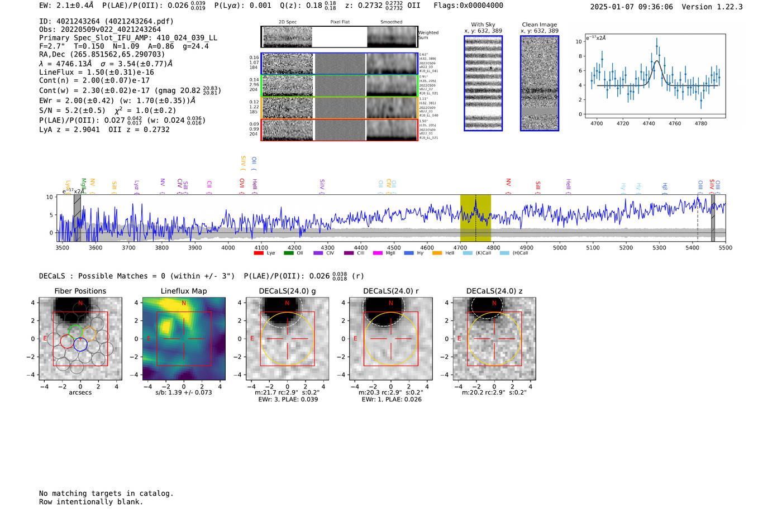782x532 pixels.
Task: Click the green OII legend swatch
Action: [288, 253]
